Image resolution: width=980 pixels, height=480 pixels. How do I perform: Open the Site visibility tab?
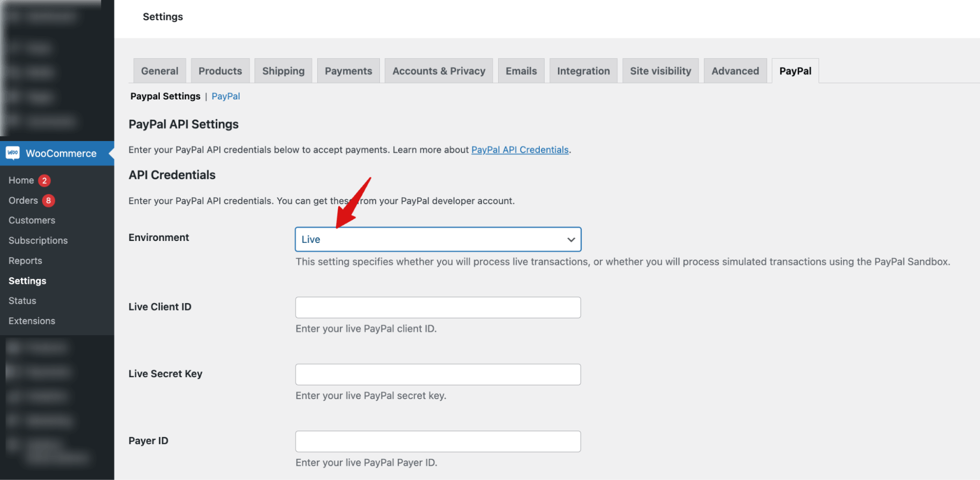(x=660, y=71)
